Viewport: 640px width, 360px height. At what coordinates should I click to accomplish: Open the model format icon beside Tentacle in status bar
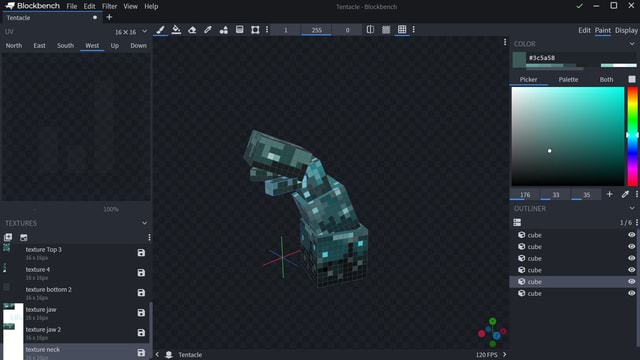[169, 354]
